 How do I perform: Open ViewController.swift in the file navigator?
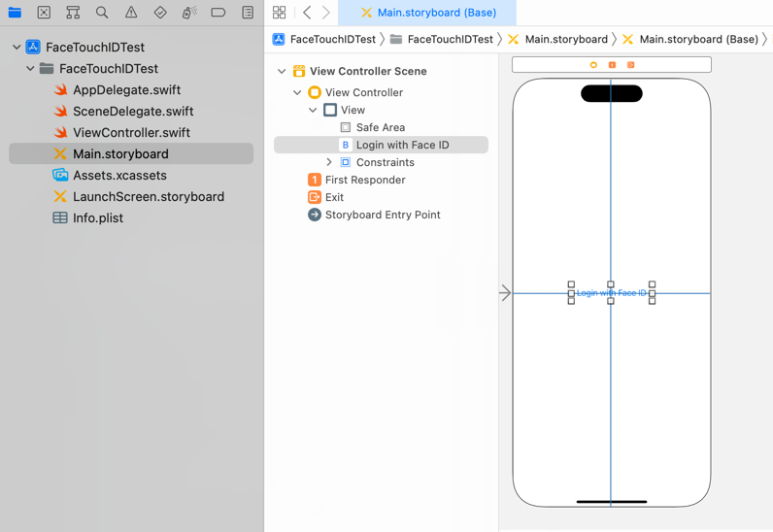point(131,132)
